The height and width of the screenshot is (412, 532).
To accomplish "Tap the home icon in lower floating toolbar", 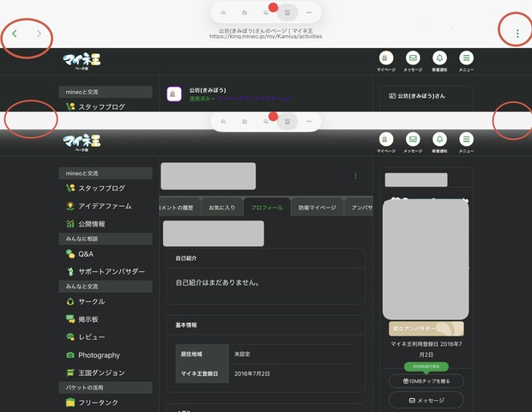I will tap(223, 122).
